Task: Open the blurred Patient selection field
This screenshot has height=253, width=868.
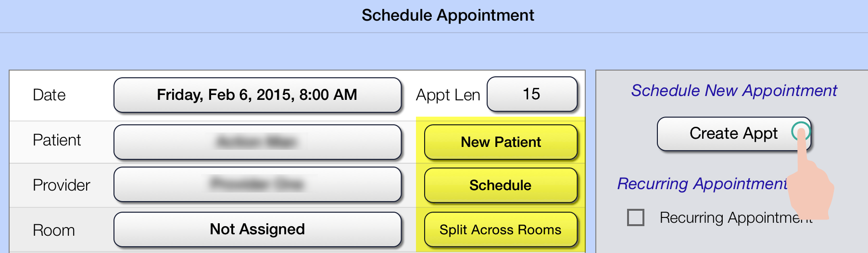Action: point(257,142)
